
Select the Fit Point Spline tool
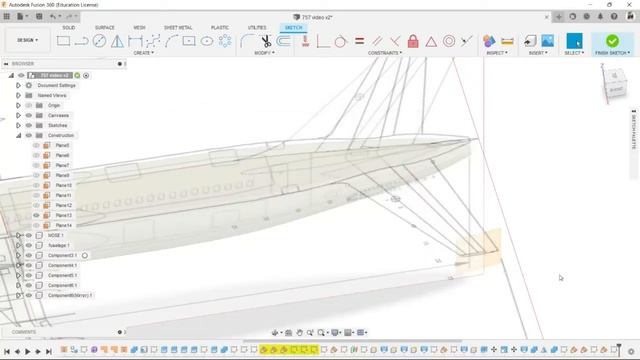(x=153, y=41)
